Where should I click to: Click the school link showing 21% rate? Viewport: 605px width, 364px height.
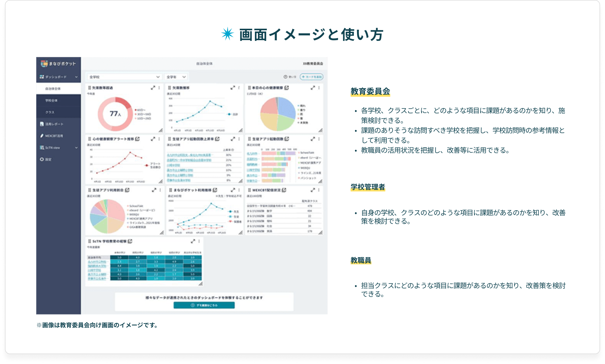point(189,160)
